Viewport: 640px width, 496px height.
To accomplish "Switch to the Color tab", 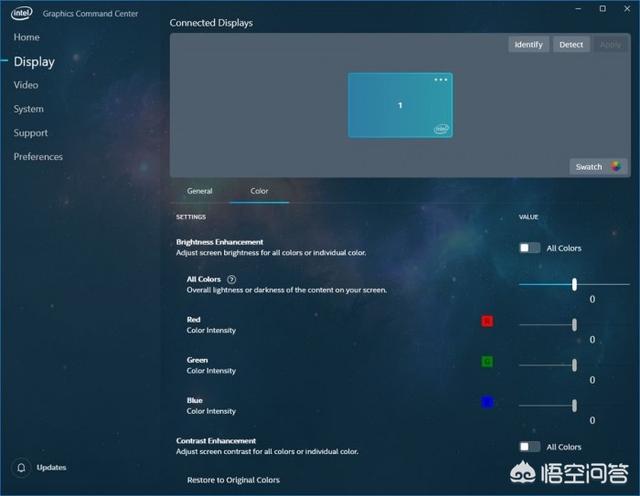I will 259,191.
